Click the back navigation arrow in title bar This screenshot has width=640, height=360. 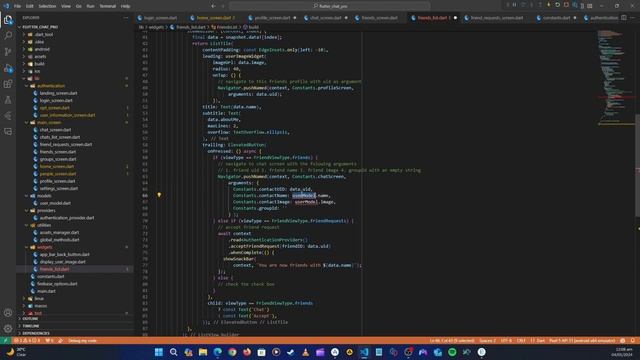213,6
